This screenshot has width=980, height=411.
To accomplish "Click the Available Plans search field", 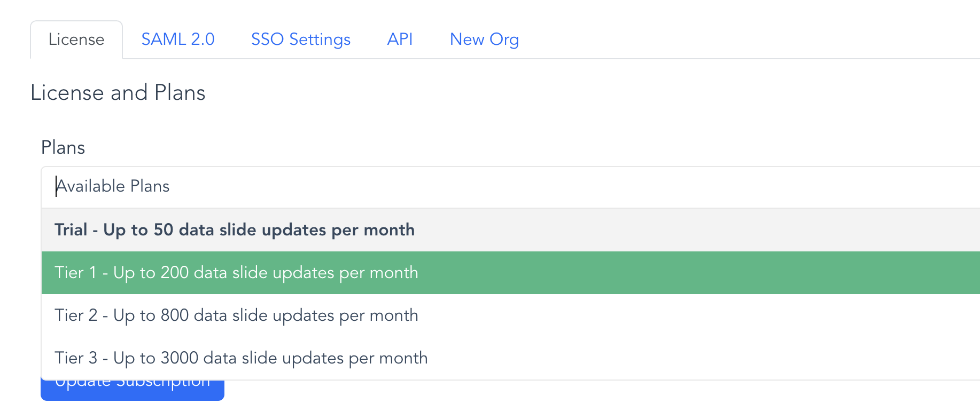I will tap(510, 187).
